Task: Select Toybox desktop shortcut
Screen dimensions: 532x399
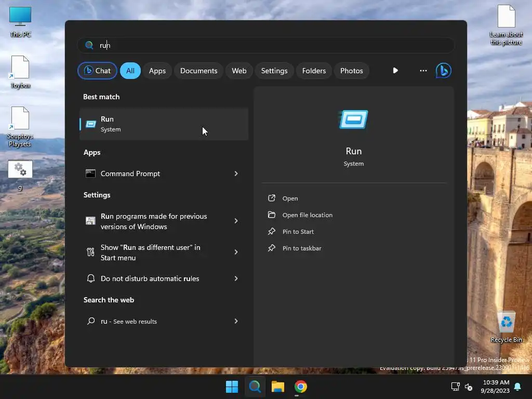Action: tap(20, 72)
